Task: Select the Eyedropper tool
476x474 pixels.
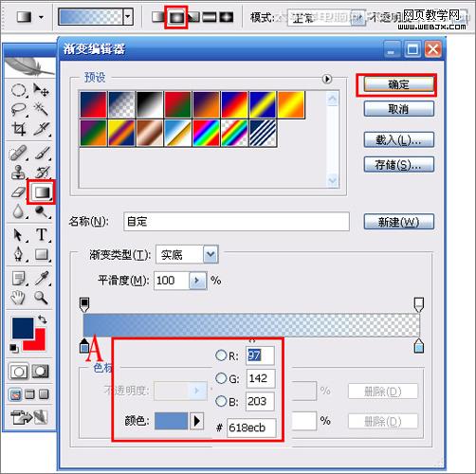Action: tap(42, 279)
